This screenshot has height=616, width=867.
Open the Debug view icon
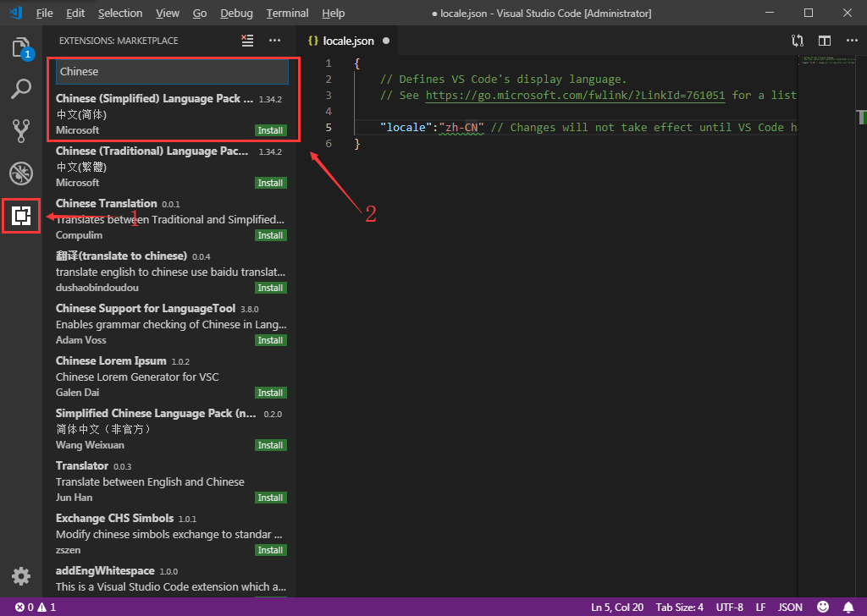point(20,173)
